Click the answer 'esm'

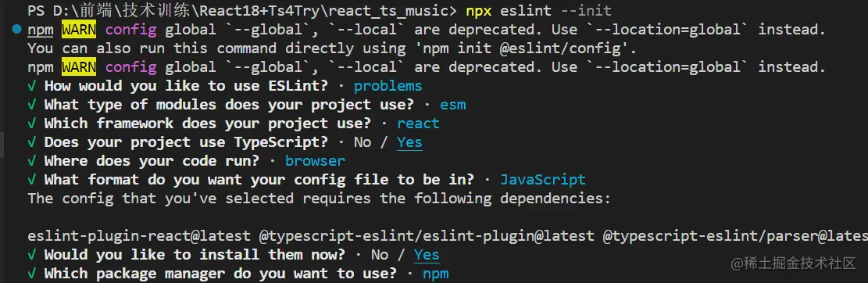click(453, 105)
